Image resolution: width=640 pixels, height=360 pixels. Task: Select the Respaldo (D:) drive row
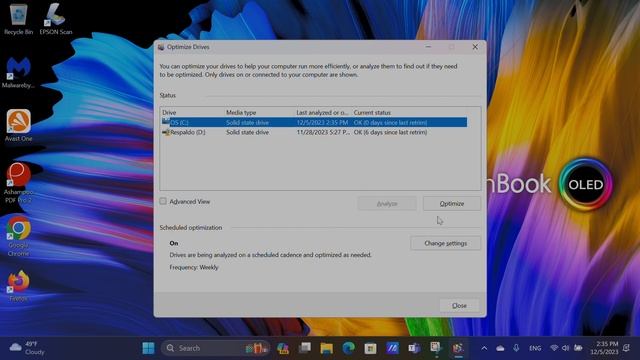click(314, 132)
